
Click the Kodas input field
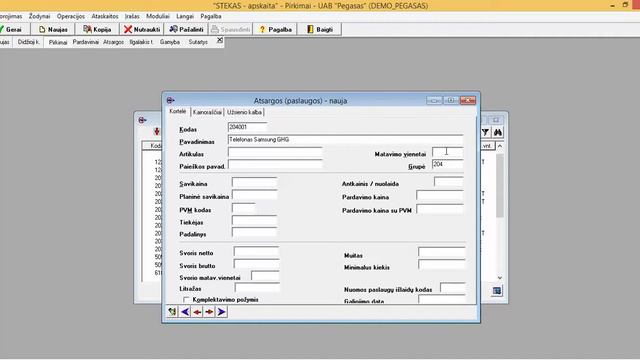tap(247, 127)
